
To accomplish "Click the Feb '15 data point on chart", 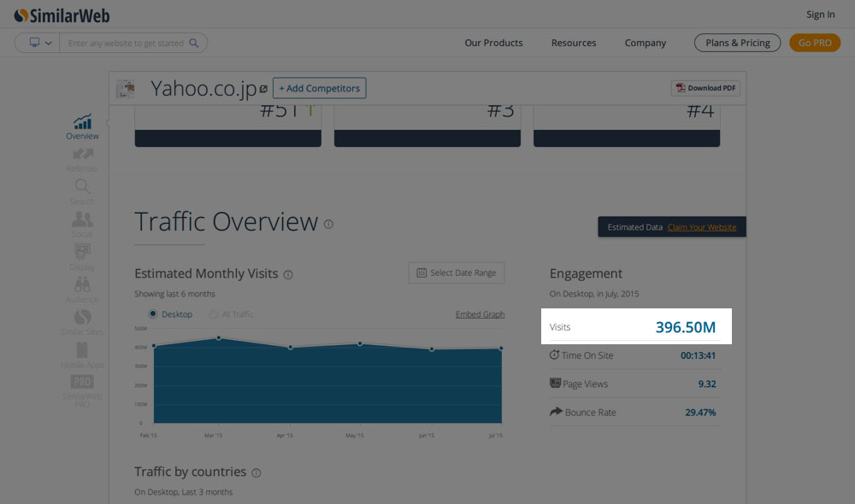I will [154, 345].
